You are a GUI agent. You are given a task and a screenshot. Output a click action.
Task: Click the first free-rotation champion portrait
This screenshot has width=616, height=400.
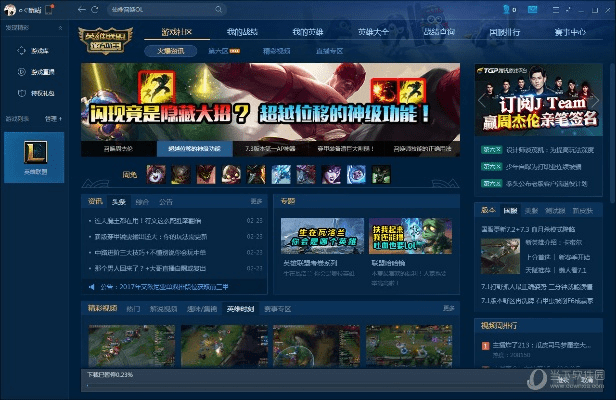tap(156, 175)
